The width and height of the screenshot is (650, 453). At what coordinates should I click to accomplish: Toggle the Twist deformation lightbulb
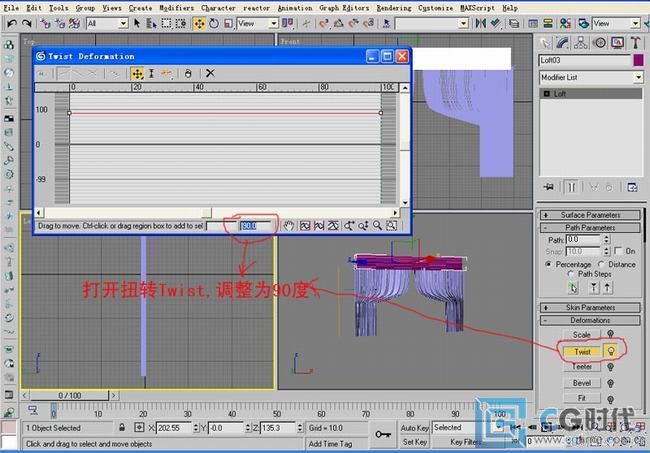pos(611,351)
